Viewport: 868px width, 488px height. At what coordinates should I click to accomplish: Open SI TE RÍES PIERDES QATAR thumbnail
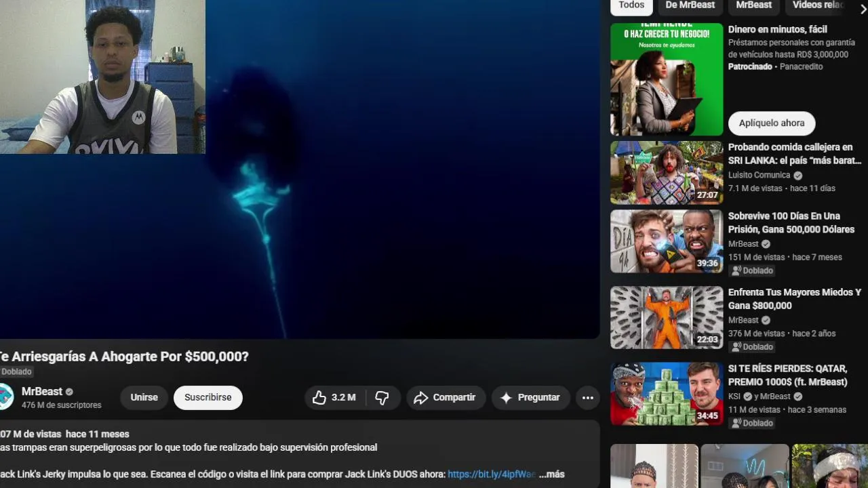[x=667, y=394]
